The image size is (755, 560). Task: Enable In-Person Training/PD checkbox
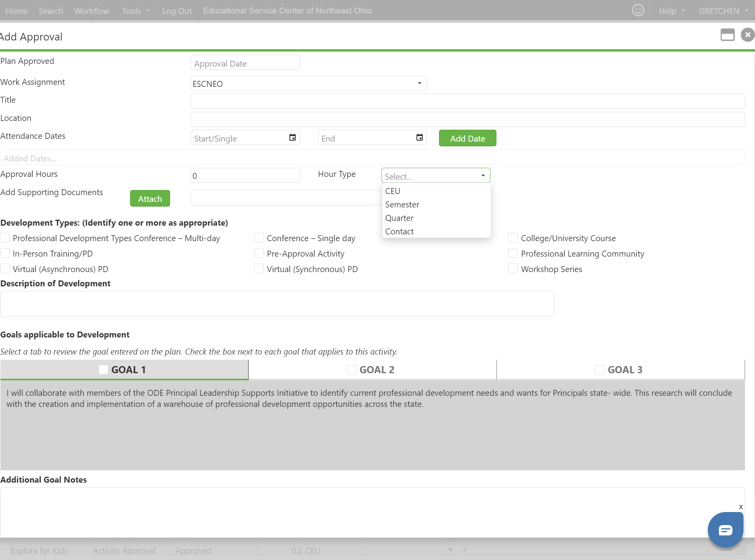pos(5,253)
